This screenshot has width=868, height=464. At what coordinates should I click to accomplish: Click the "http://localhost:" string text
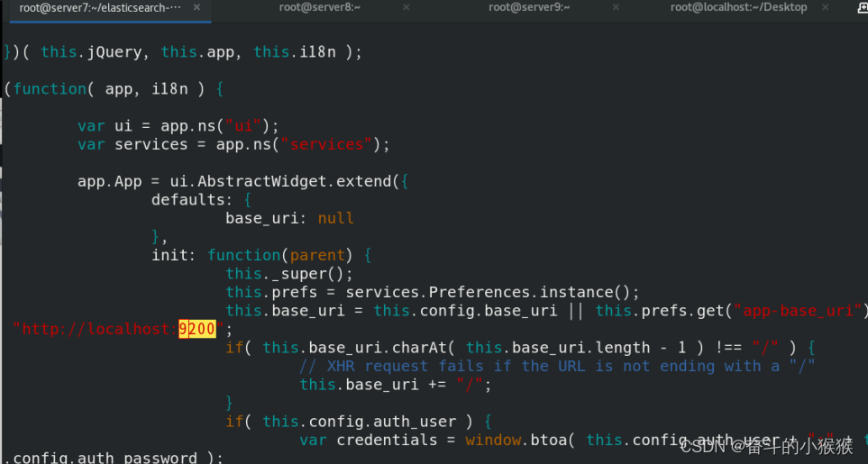pyautogui.click(x=96, y=329)
